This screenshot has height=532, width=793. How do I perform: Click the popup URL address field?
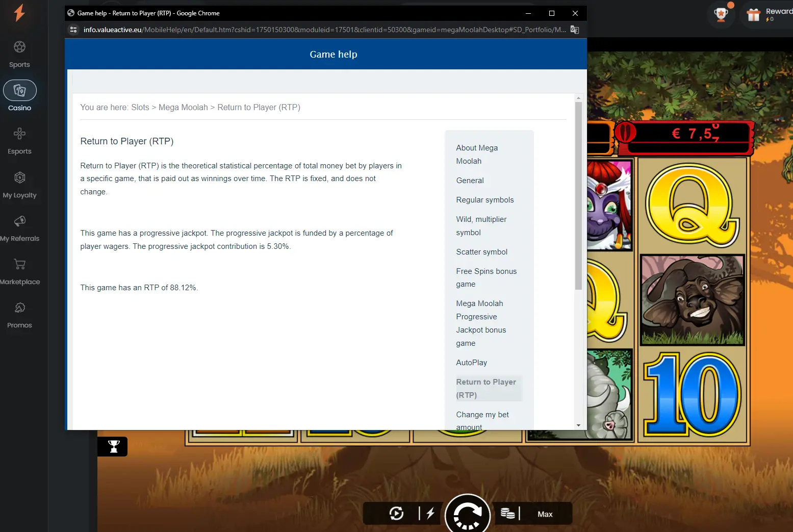click(324, 30)
